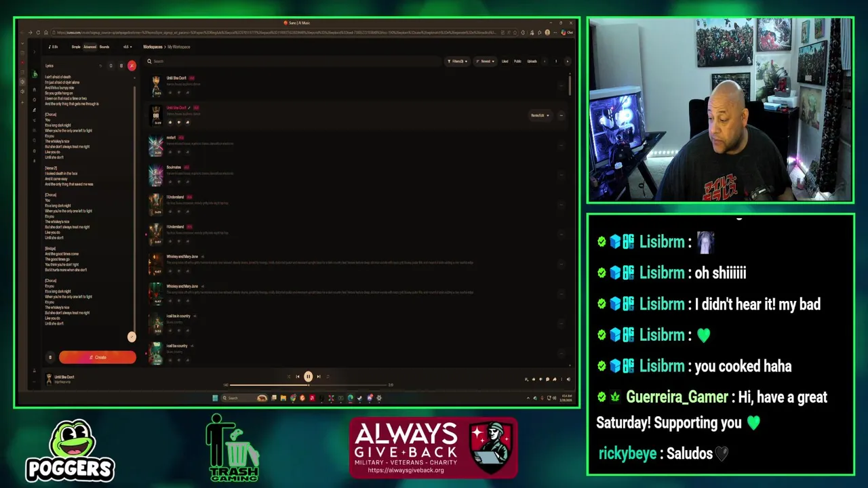Open more options beside Remix/Edit
Viewport: 868px width, 488px height.
coord(561,115)
